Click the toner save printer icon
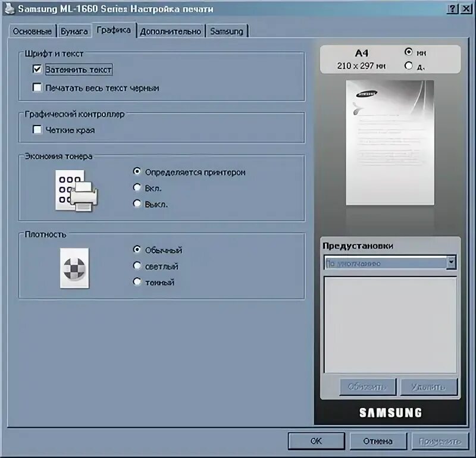This screenshot has height=458, width=476. pos(77,190)
